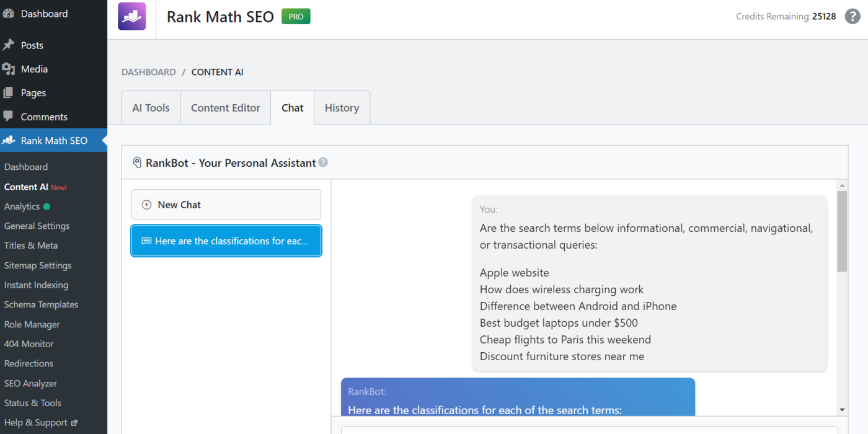Screen dimensions: 868x434
Task: Click the Media icon in the admin sidebar
Action: (x=9, y=69)
